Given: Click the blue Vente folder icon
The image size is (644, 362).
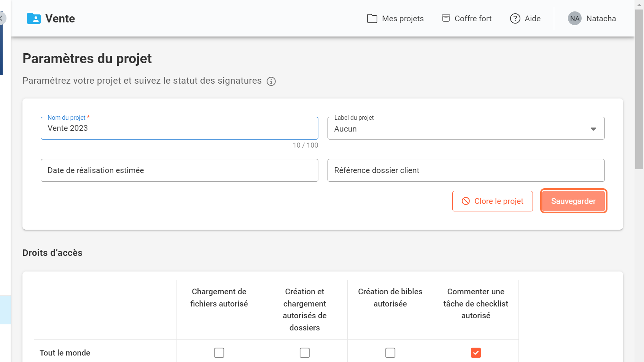Looking at the screenshot, I should (33, 19).
